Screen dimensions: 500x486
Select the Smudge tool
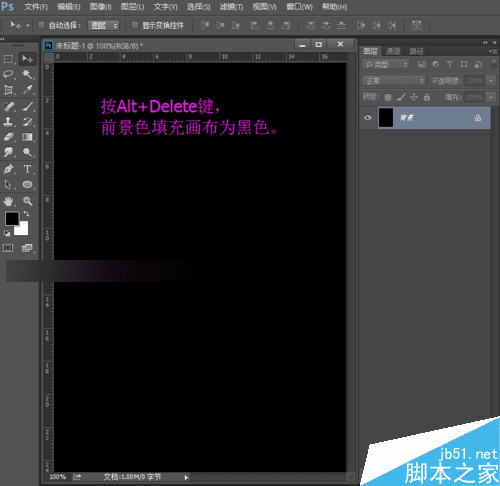[8, 152]
